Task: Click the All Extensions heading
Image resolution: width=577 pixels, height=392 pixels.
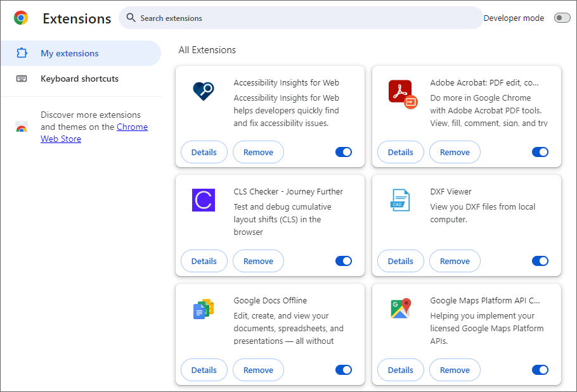Action: coord(207,50)
